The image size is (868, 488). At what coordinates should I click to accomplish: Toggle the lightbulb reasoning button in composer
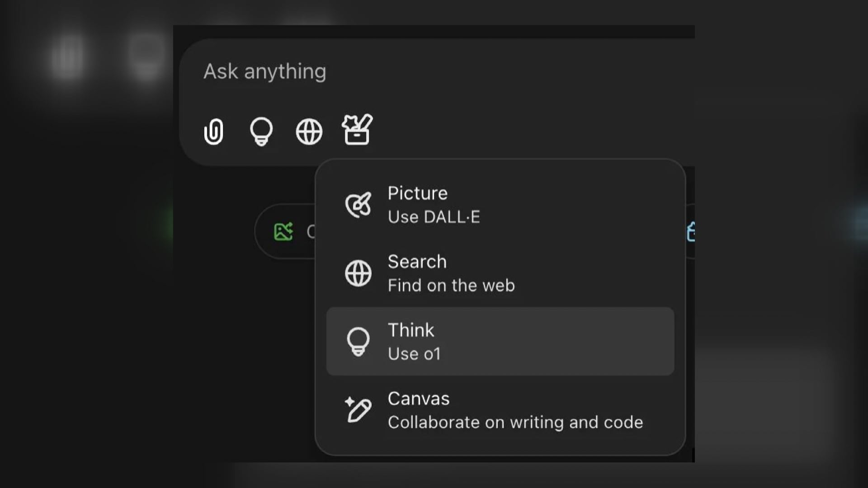(x=261, y=131)
